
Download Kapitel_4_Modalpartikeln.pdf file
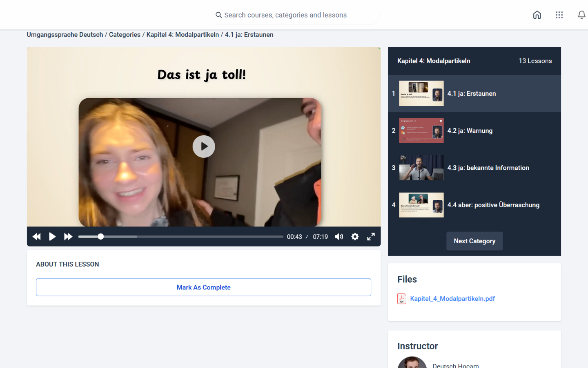click(452, 299)
